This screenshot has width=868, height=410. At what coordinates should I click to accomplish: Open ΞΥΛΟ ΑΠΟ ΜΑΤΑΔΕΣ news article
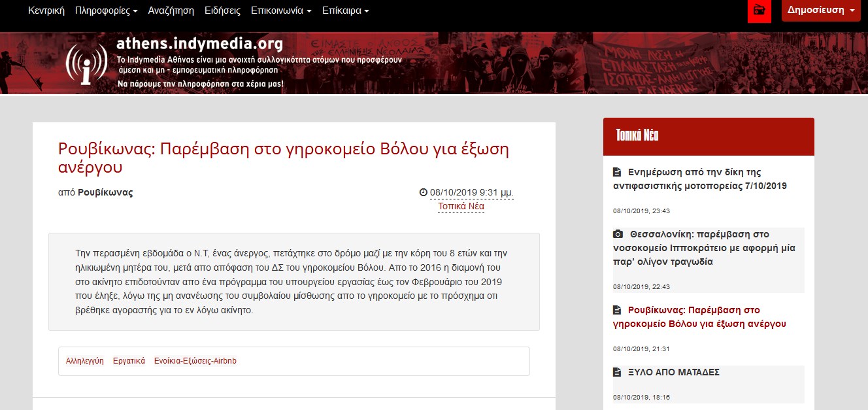[x=674, y=372]
